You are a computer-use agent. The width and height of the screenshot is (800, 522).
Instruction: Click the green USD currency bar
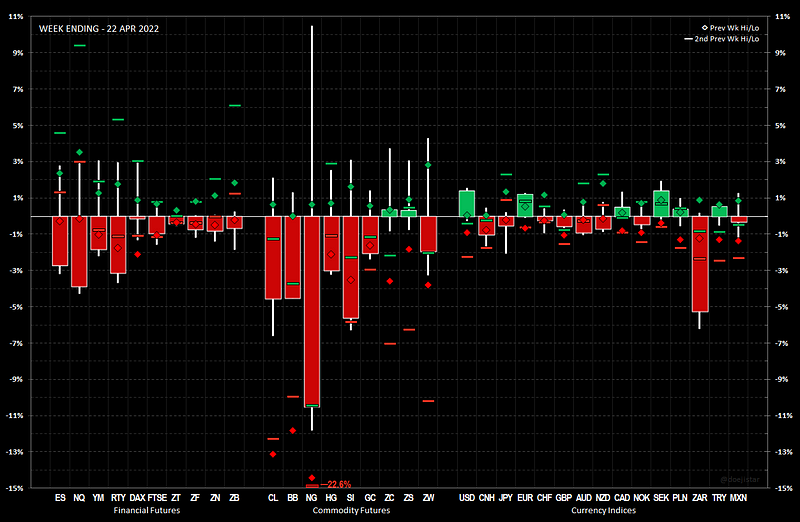coord(467,203)
